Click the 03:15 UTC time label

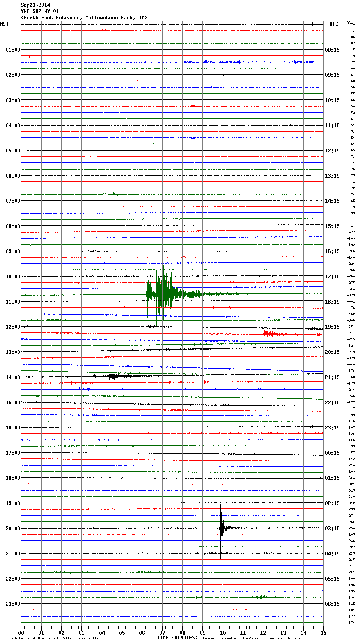332,529
